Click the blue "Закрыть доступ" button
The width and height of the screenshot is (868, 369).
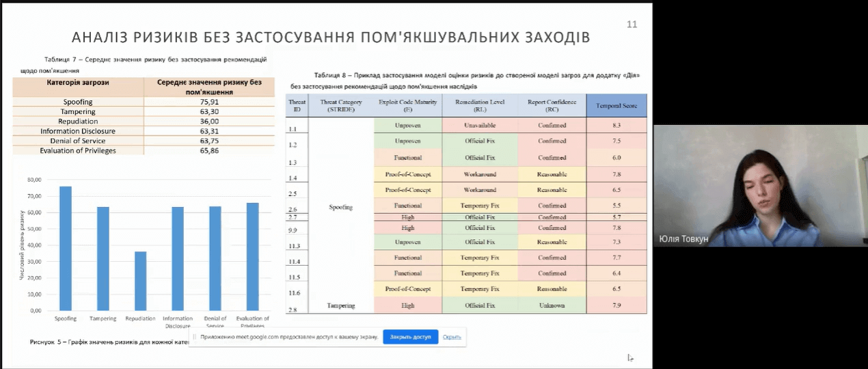coord(410,337)
